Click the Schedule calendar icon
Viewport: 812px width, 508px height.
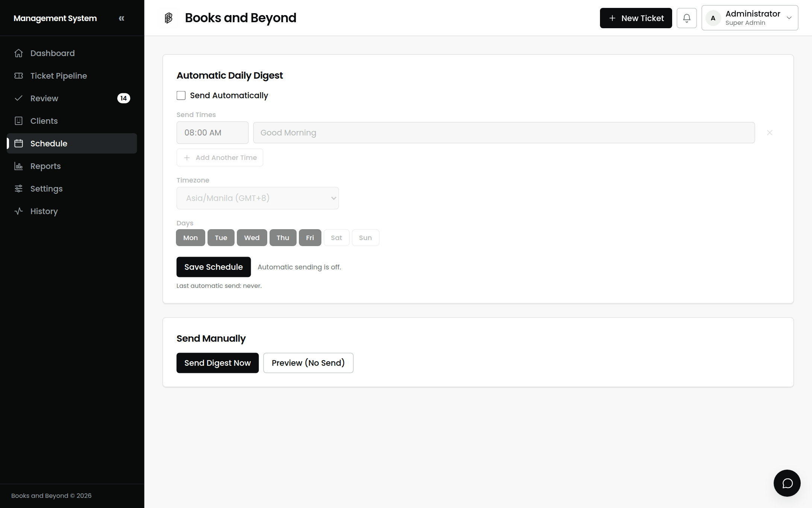18,143
